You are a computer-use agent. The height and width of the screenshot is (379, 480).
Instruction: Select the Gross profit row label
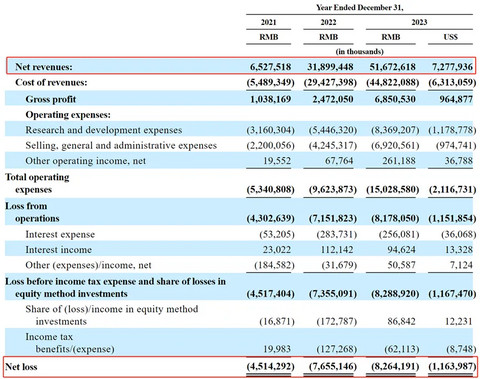51,99
